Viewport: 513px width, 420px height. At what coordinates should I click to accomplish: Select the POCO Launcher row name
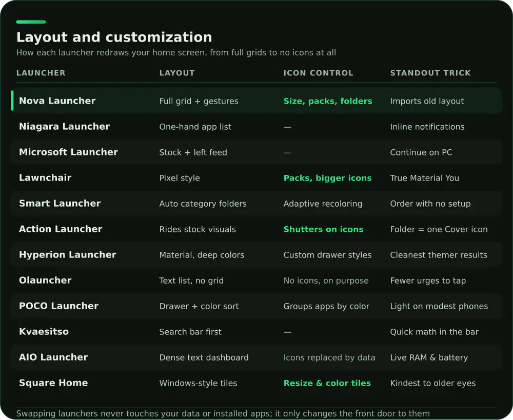pyautogui.click(x=58, y=306)
